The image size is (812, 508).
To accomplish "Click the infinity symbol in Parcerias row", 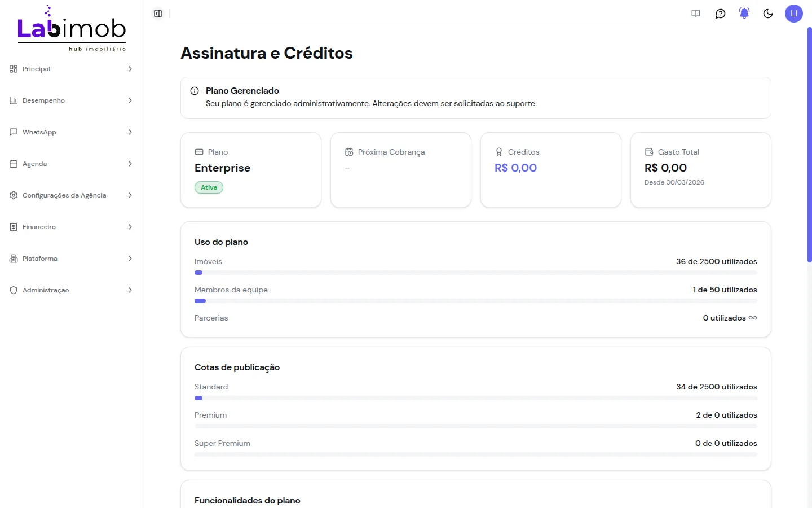I will pos(753,318).
